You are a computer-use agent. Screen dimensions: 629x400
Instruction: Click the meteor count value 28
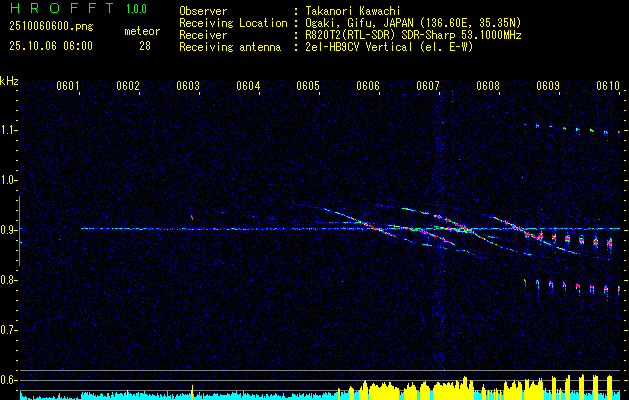point(145,46)
